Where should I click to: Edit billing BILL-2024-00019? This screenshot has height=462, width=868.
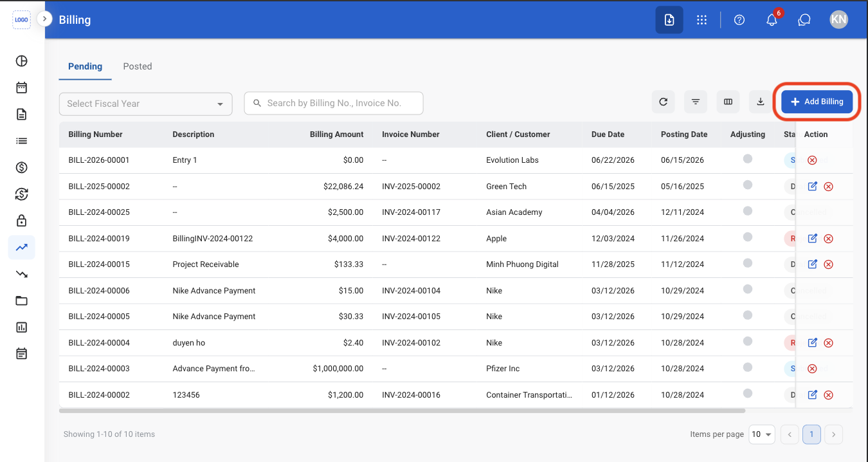pyautogui.click(x=812, y=239)
